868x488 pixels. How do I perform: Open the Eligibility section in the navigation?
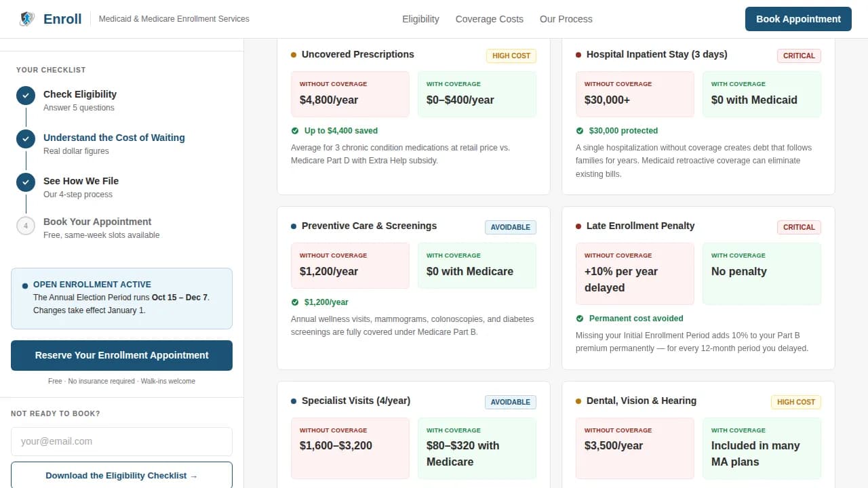420,19
